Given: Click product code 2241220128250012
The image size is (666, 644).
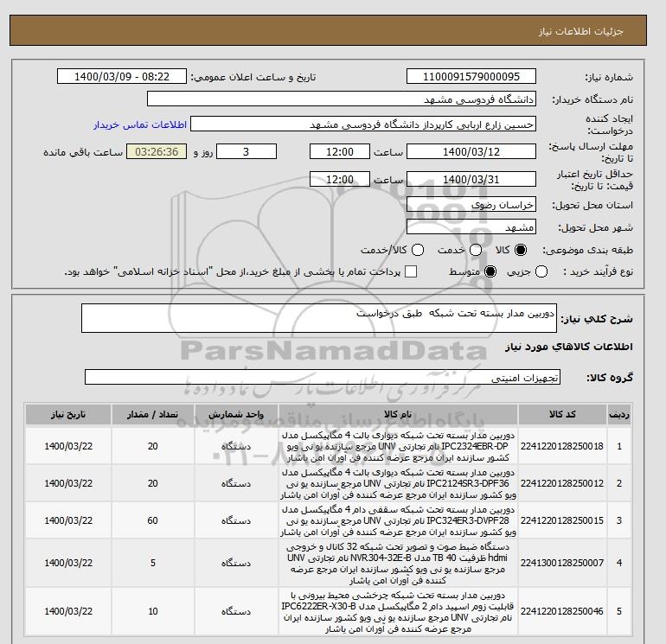Looking at the screenshot, I should (x=562, y=483).
